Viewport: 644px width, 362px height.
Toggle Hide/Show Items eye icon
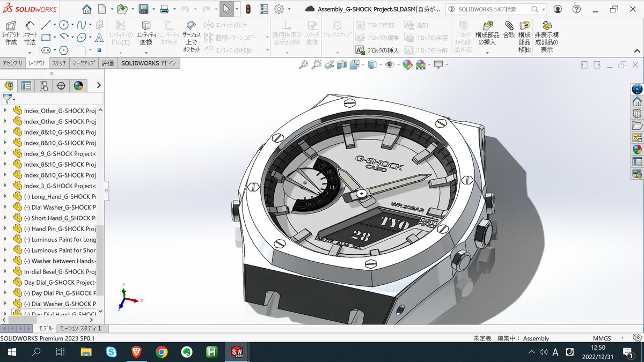(389, 65)
